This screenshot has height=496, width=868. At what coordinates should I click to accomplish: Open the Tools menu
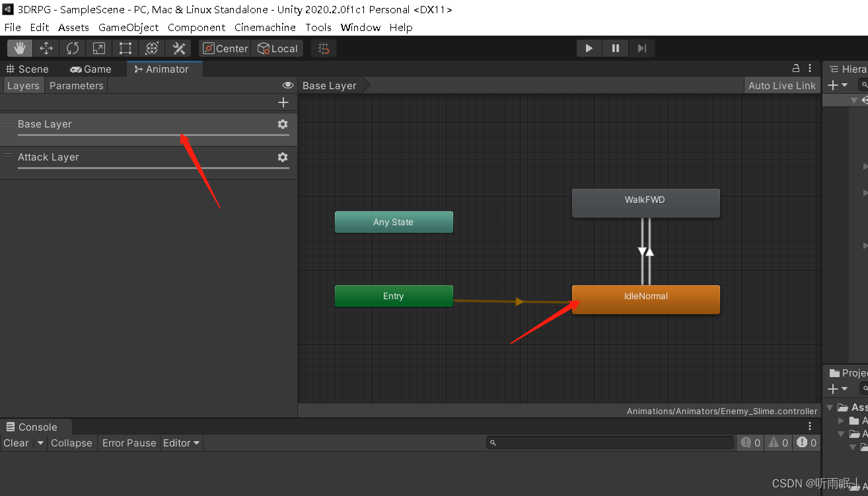pos(318,27)
